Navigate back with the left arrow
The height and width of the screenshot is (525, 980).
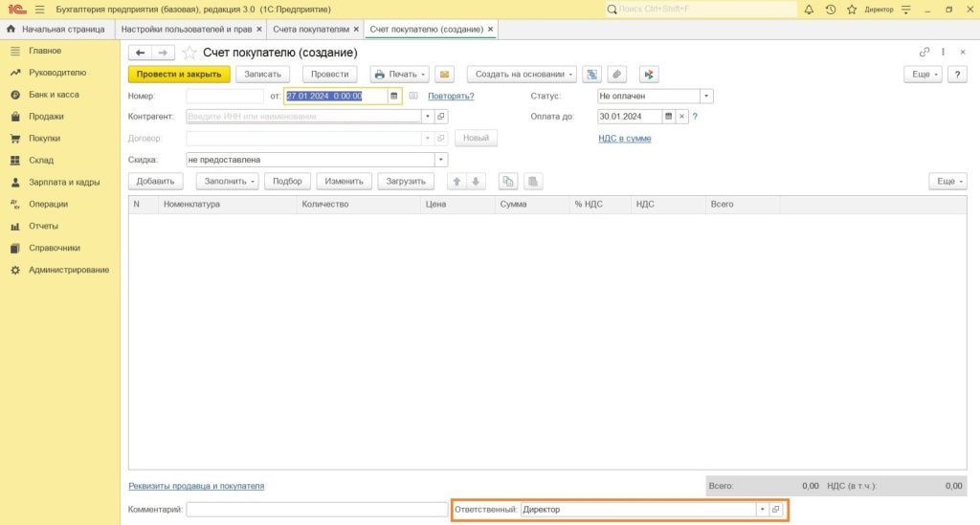point(140,53)
